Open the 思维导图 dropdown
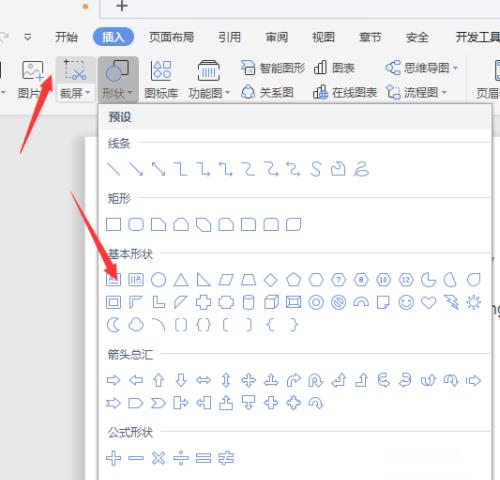Screen dimensions: 500x480 (x=421, y=68)
